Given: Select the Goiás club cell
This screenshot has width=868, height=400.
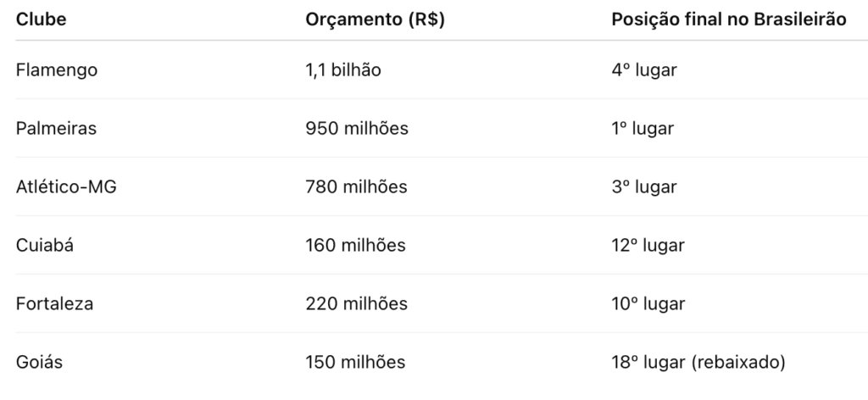Looking at the screenshot, I should pyautogui.click(x=39, y=363).
